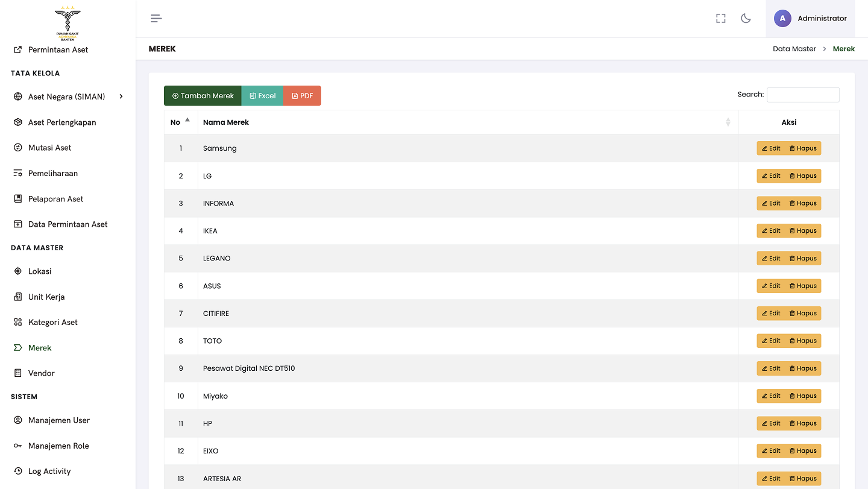Expand the Aset Negara (SIMAN) chevron
This screenshot has height=489, width=868.
point(121,96)
